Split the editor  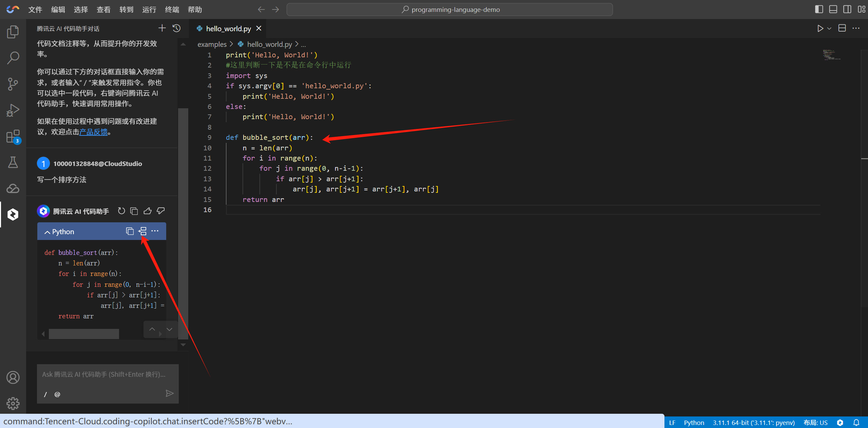point(842,28)
